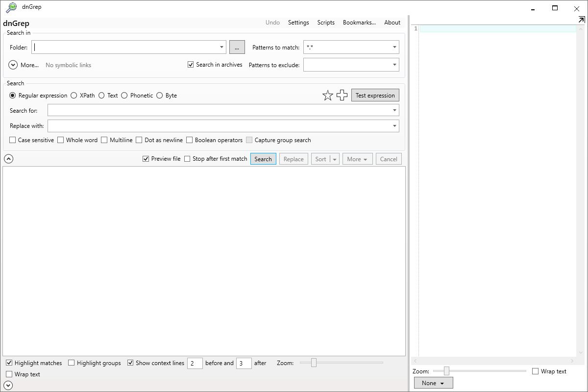Open the Sort options dropdown arrow
Viewport: 588px width, 392px height.
(x=334, y=159)
